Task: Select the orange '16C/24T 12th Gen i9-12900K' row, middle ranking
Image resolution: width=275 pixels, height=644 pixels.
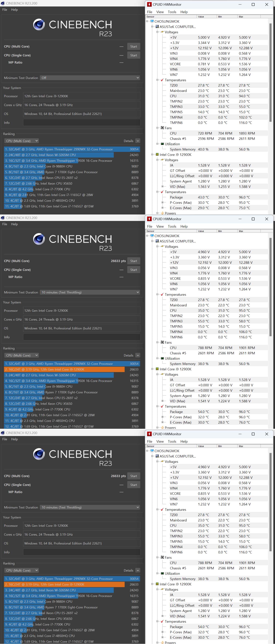Action: coord(72,369)
